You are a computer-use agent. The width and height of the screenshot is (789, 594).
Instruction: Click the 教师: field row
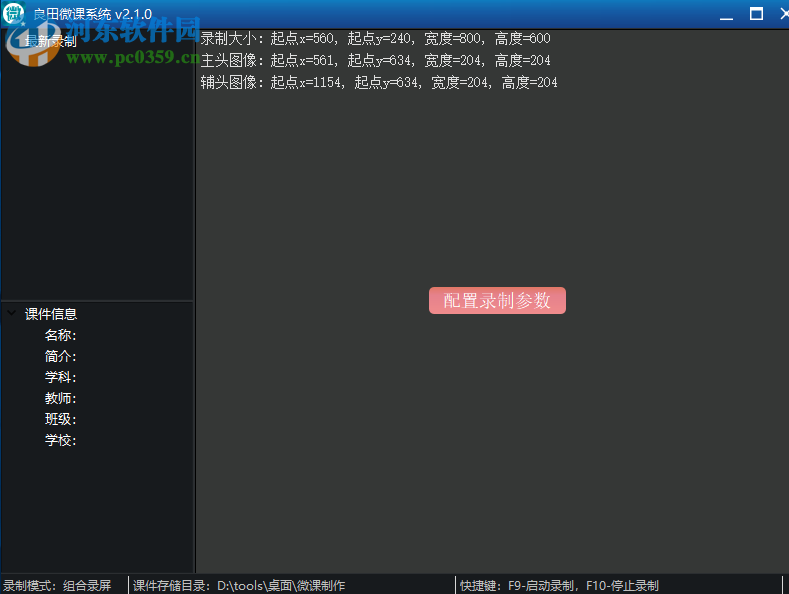click(x=60, y=398)
